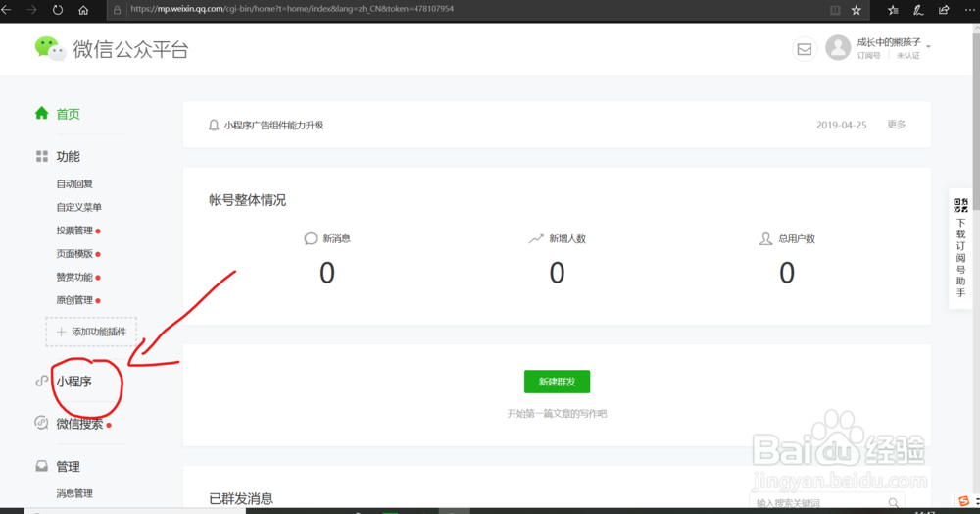Open 下载订阅号助手 side panel

pos(961,249)
